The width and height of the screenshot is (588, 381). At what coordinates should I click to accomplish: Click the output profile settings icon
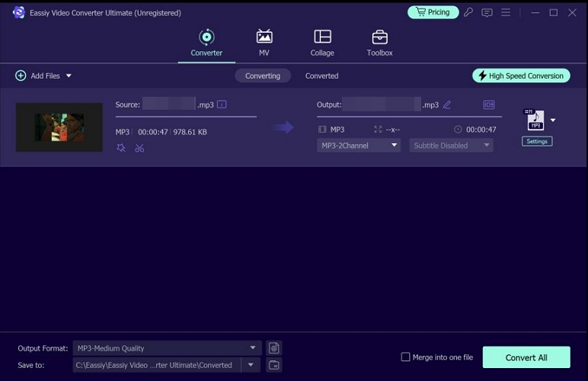(x=273, y=348)
